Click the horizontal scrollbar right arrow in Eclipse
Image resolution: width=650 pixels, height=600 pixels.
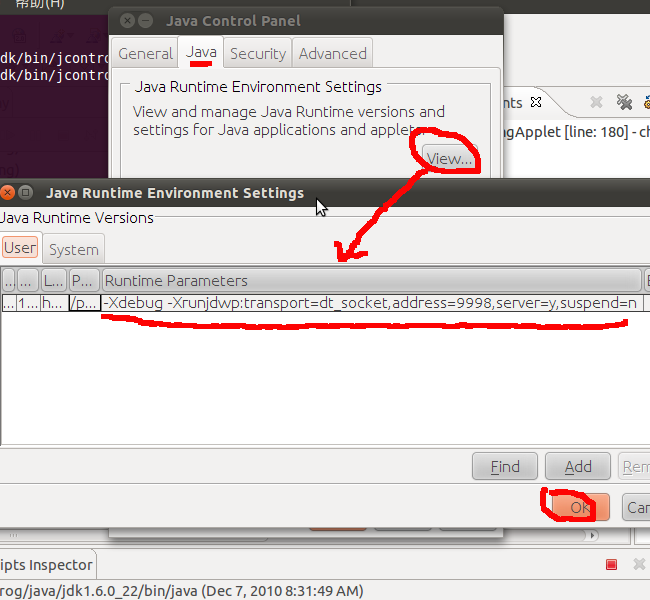click(592, 535)
